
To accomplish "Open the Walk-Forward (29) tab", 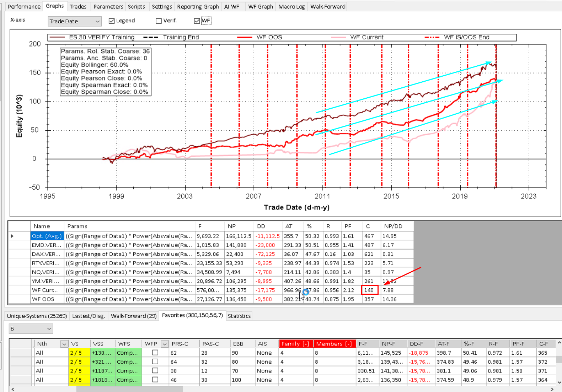I will tap(134, 316).
